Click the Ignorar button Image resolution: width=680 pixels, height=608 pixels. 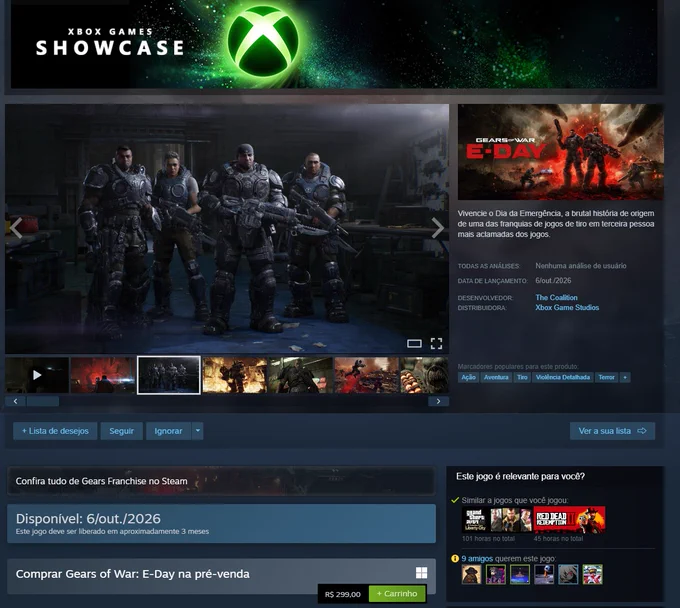click(168, 431)
